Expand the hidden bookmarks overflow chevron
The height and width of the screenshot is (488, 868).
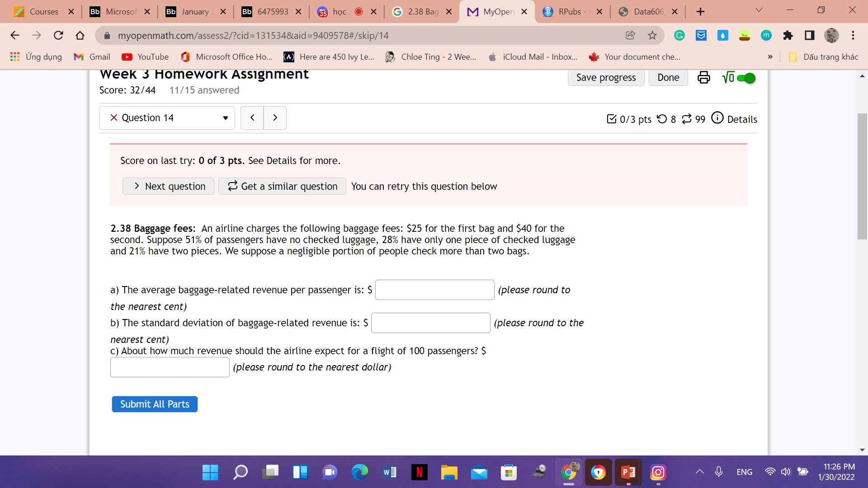point(770,57)
